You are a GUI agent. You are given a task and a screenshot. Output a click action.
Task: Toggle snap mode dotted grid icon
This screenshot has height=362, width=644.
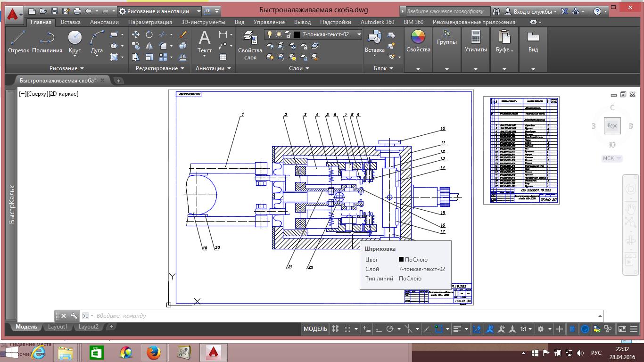347,329
